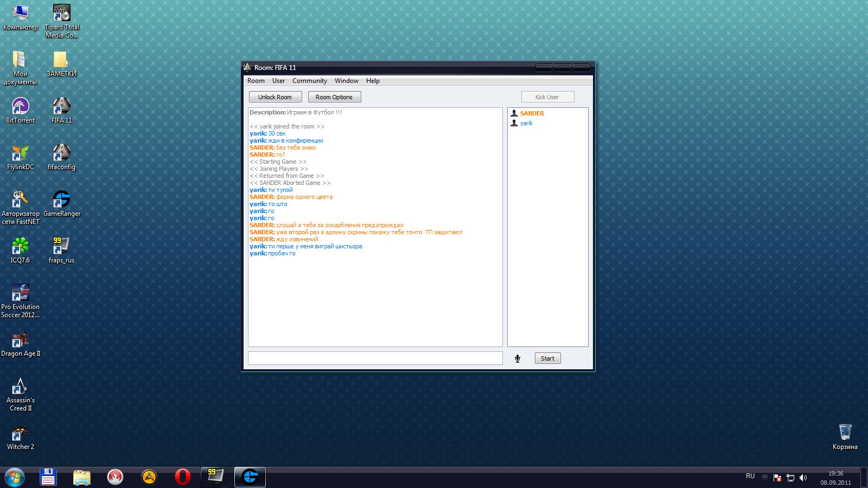Click the 'Starting Game' chat line
Image resolution: width=868 pixels, height=488 pixels.
pyautogui.click(x=278, y=162)
